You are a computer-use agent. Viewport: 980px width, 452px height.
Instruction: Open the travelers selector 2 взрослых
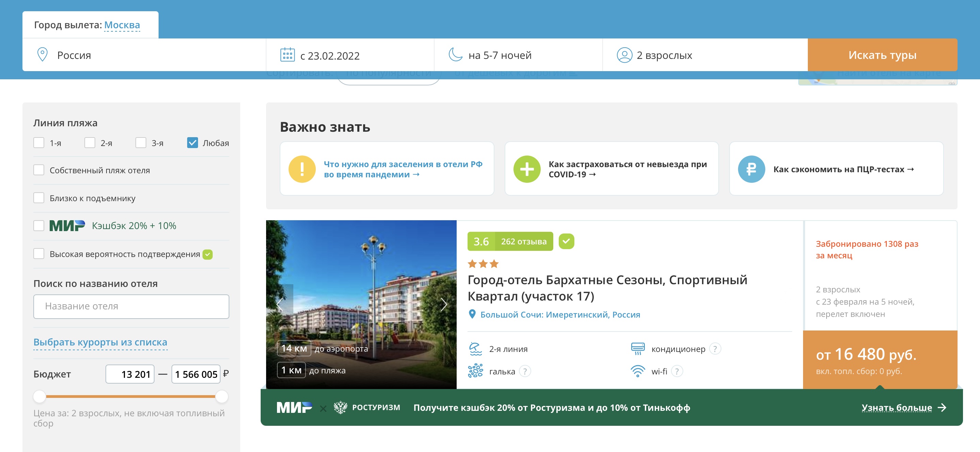click(x=705, y=55)
